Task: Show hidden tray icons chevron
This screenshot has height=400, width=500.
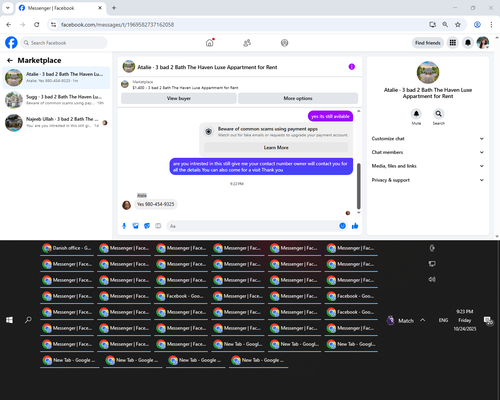Action: pos(423,320)
